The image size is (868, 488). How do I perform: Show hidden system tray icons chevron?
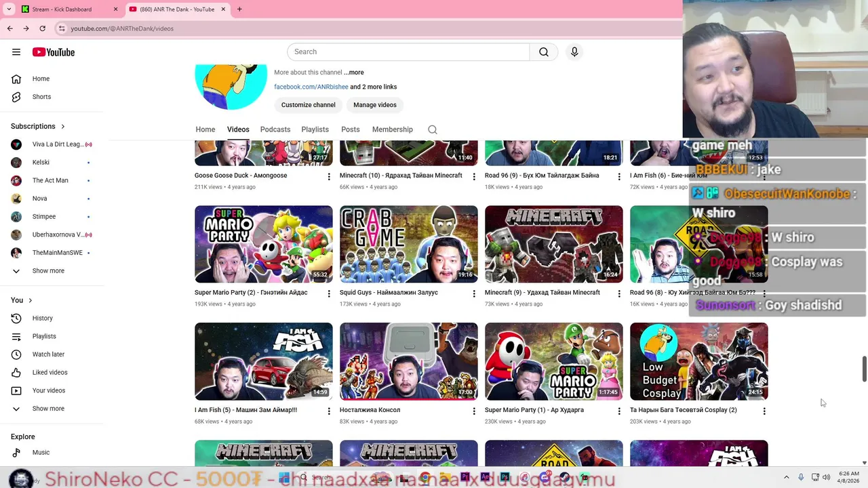tap(786, 477)
